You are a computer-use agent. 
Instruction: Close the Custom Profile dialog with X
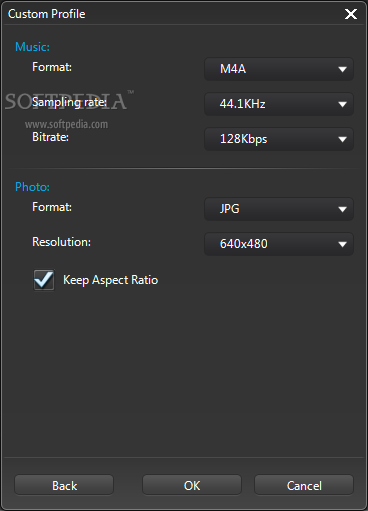tap(351, 14)
